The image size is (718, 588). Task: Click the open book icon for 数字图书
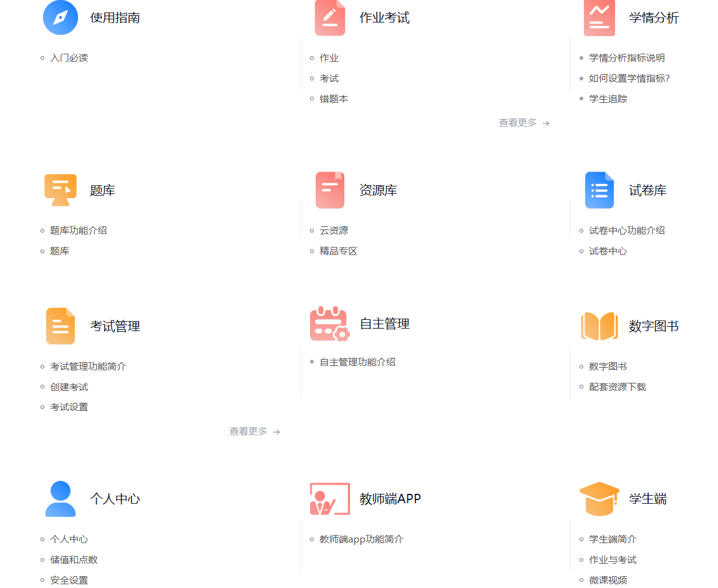point(599,326)
